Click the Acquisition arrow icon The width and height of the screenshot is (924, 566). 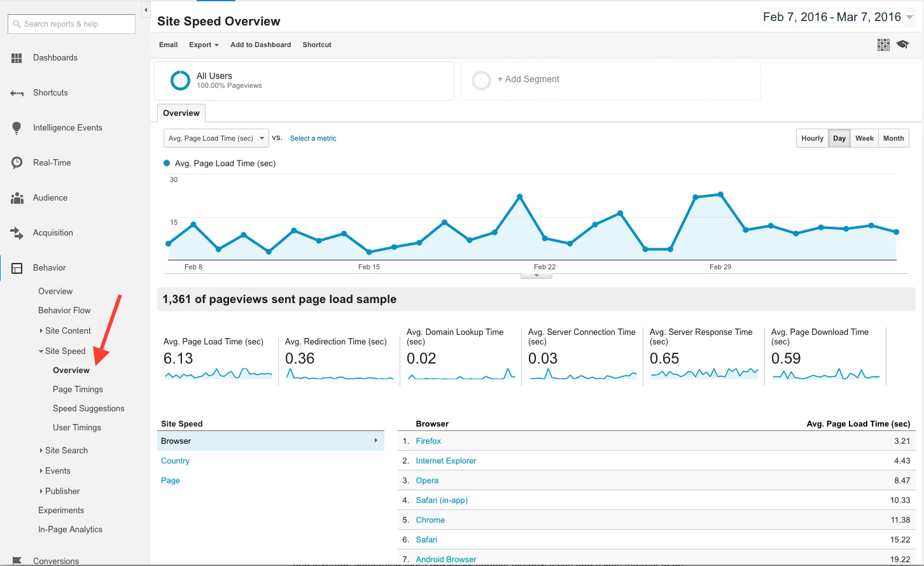(x=17, y=233)
